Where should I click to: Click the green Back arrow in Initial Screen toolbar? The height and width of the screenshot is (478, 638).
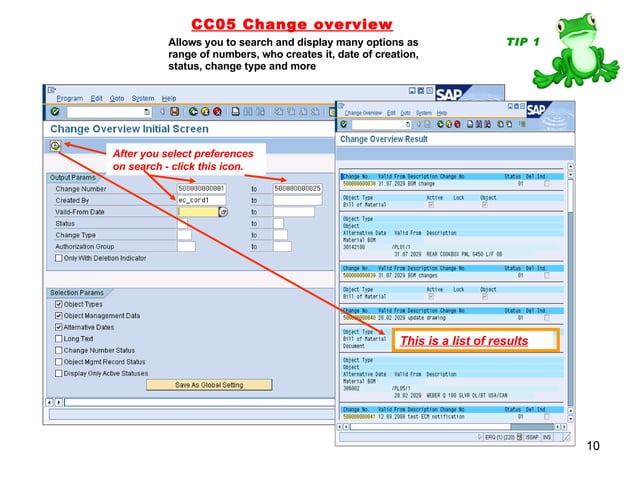point(193,111)
